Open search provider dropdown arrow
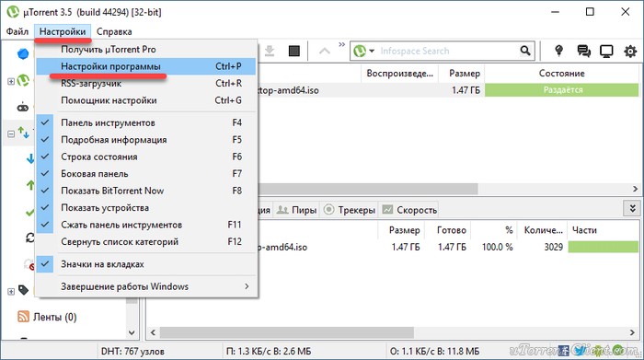 pyautogui.click(x=372, y=51)
